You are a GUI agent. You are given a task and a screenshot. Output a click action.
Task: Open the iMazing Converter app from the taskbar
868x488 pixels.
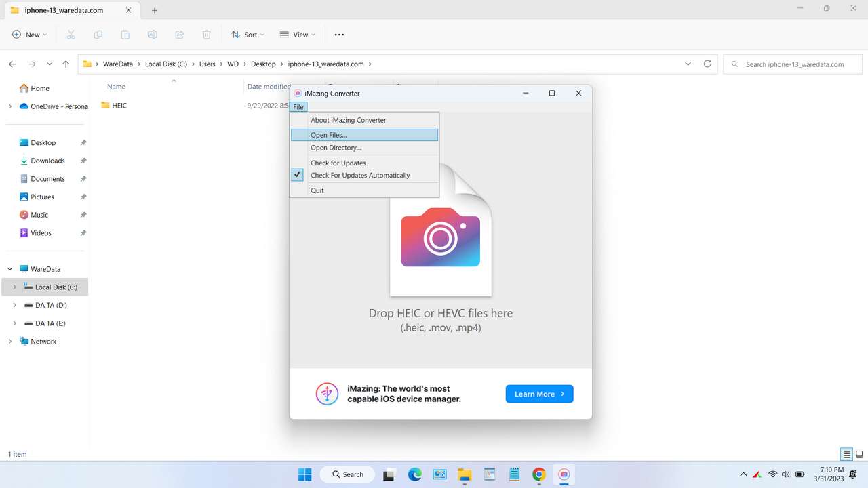(x=564, y=474)
